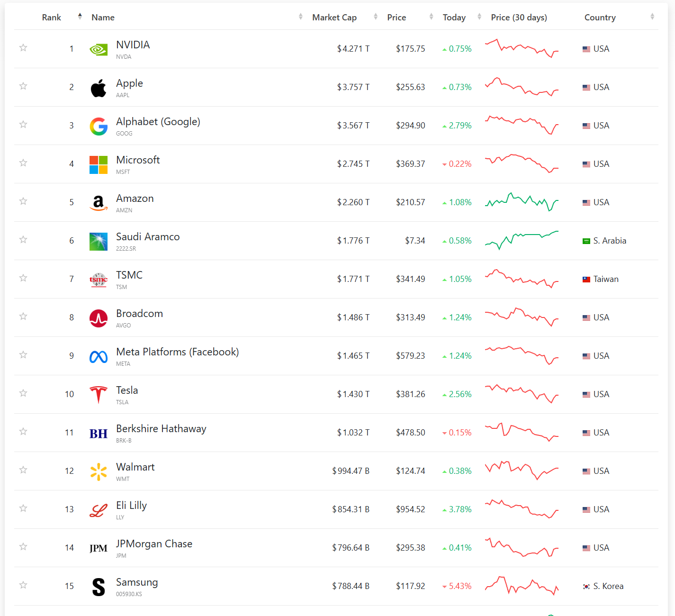The width and height of the screenshot is (675, 616).
Task: Favorite Apple with its star
Action: click(23, 86)
